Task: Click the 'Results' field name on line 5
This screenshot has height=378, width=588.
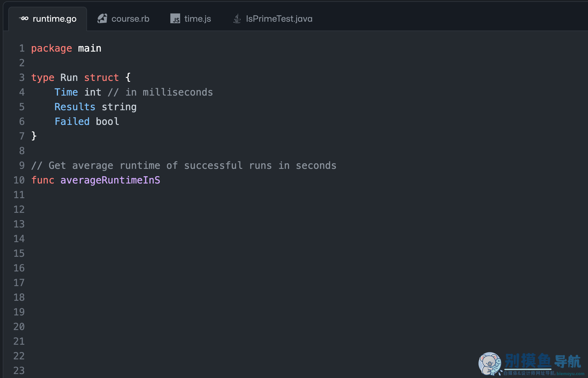Action: (x=75, y=107)
